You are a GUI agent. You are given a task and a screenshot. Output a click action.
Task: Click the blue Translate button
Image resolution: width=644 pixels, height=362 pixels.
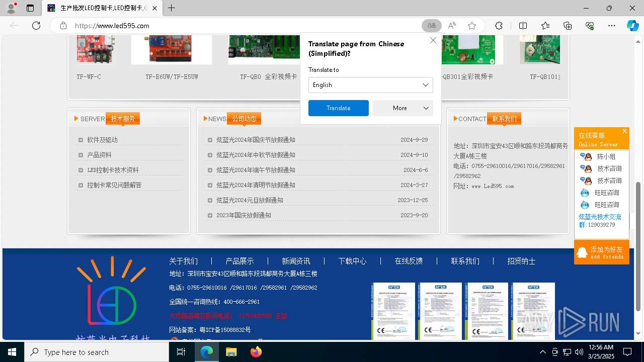339,108
